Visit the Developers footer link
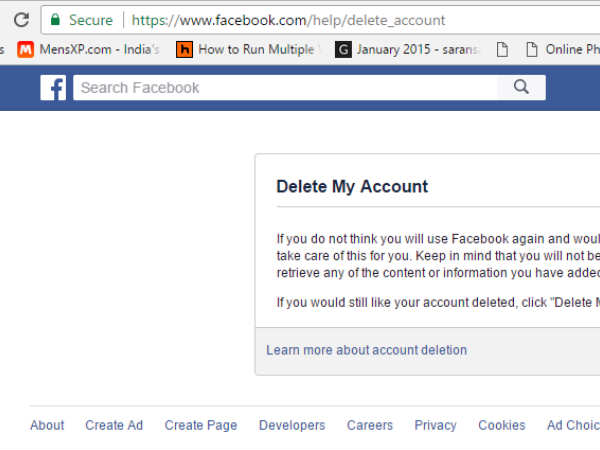The image size is (600, 450). [292, 425]
